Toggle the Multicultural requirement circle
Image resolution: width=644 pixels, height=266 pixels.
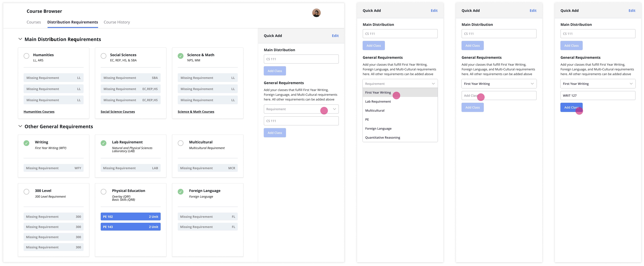[180, 143]
